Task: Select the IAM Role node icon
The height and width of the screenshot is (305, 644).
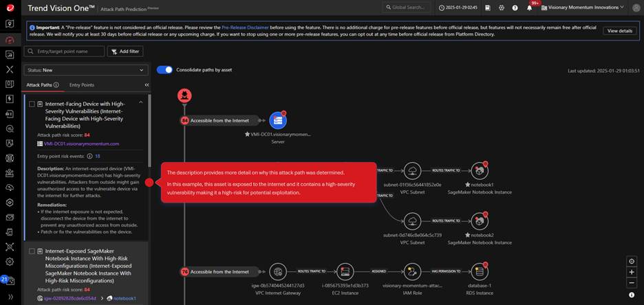Action: [412, 272]
